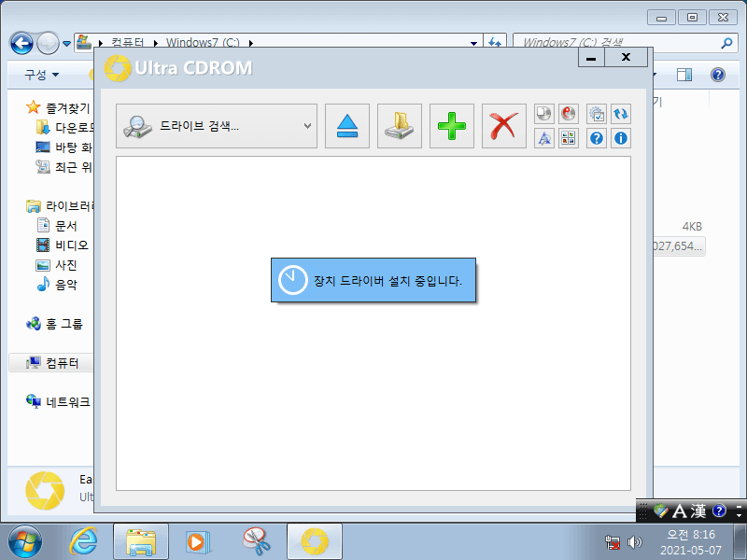
Task: Select 음악 library in the navigation pane
Action: [x=57, y=285]
